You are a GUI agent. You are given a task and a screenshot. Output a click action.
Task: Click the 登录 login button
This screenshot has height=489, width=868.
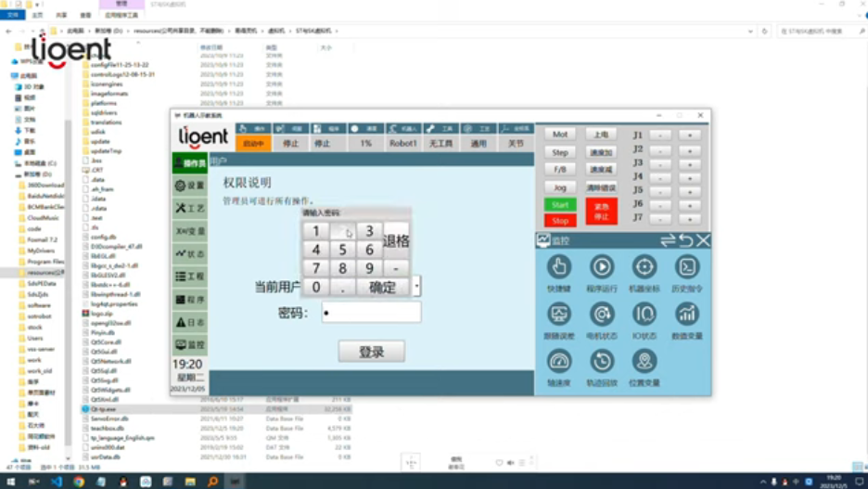[x=372, y=352]
